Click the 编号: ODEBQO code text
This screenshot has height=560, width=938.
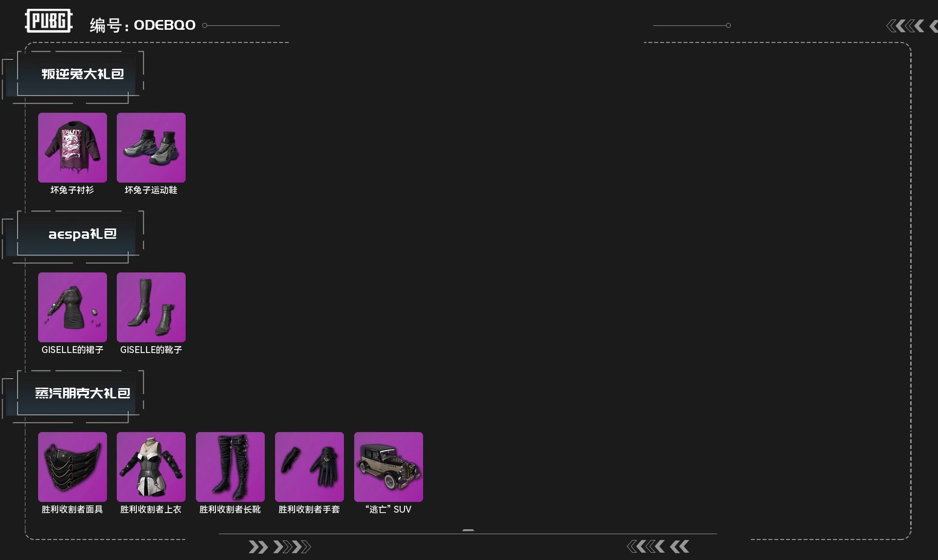click(143, 25)
